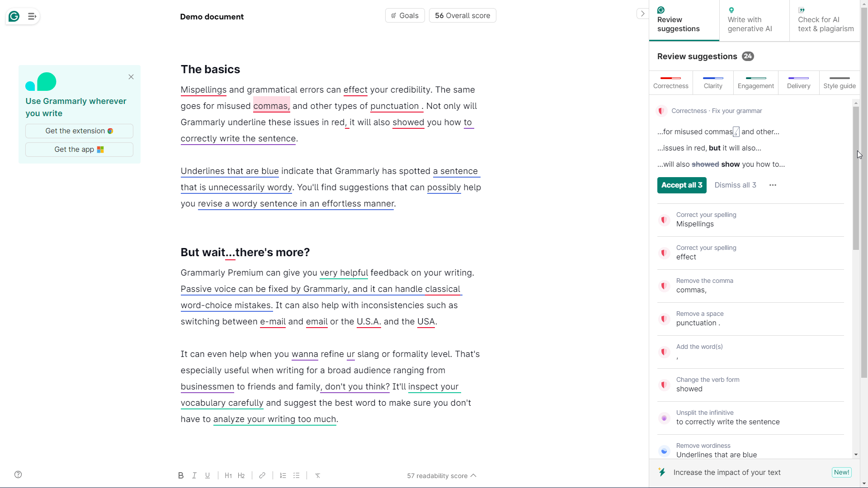Image resolution: width=868 pixels, height=488 pixels.
Task: Collapse the assistant panel with the chevron arrow
Action: (x=642, y=14)
